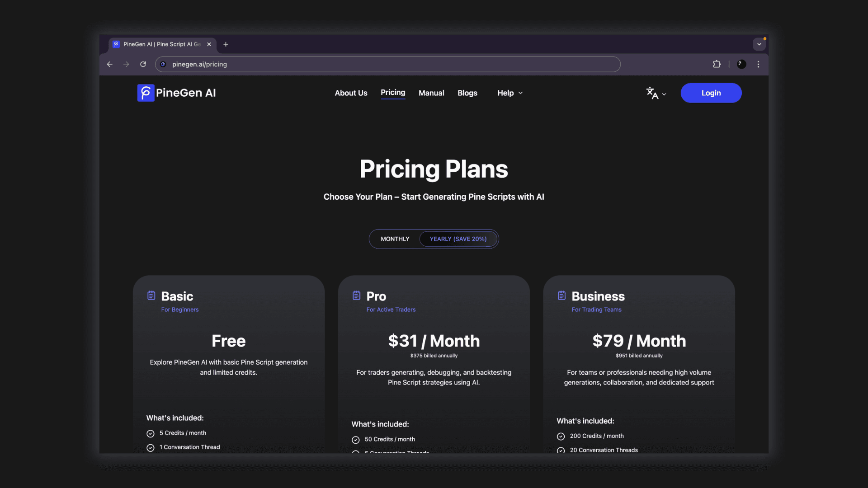Click the browser profile avatar icon
Viewport: 868px width, 488px height.
[741, 64]
